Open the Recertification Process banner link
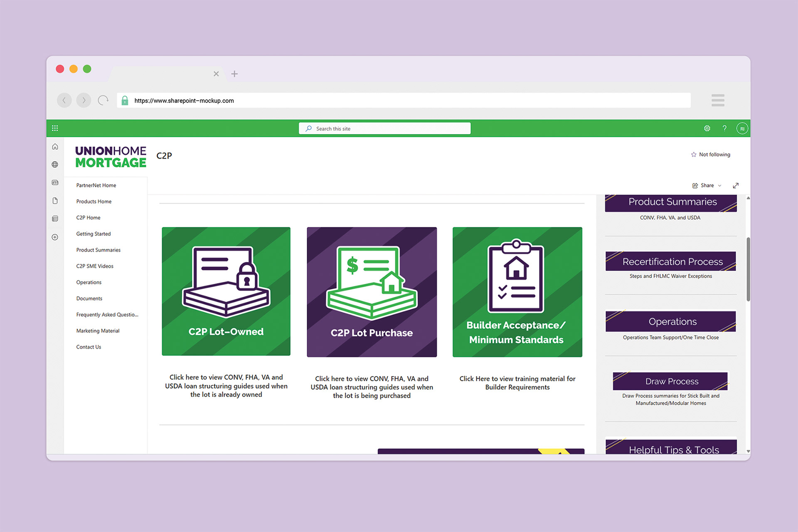The height and width of the screenshot is (532, 798). (670, 262)
